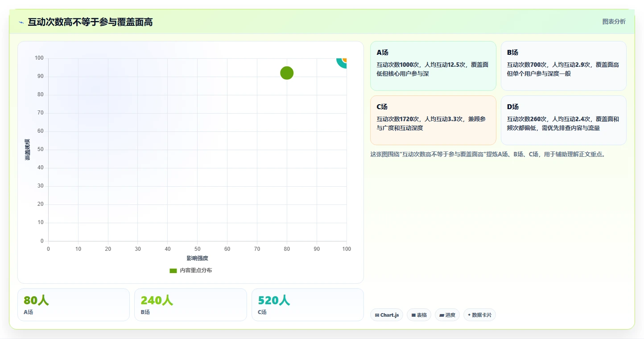Open the A场 insight card

[433, 66]
